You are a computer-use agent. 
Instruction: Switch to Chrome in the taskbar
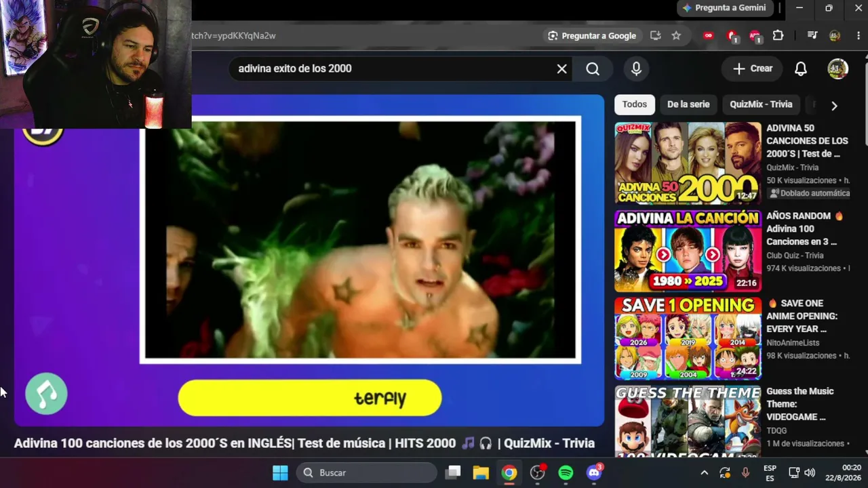509,472
